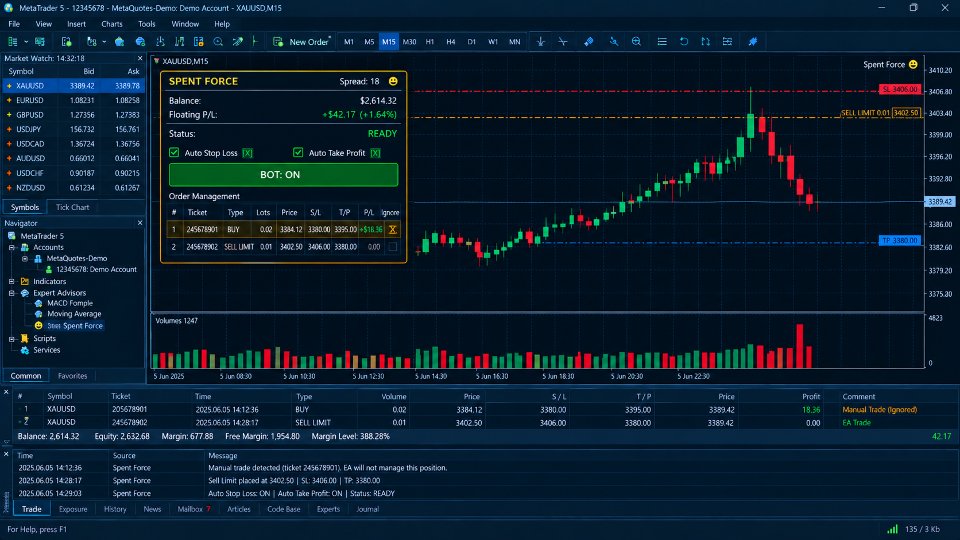Screen dimensions: 960x540
Task: Click the Data Window toolbar icon
Action: coord(66,42)
